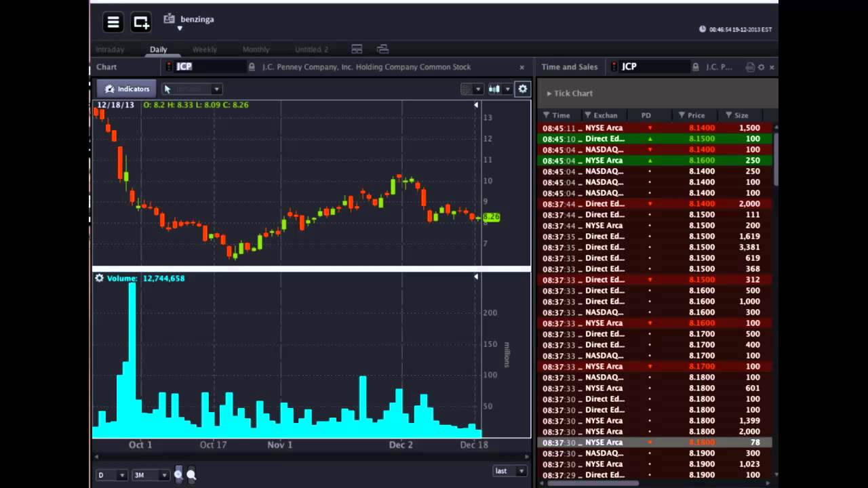
Task: Open Time and Sales settings gear
Action: pos(761,67)
